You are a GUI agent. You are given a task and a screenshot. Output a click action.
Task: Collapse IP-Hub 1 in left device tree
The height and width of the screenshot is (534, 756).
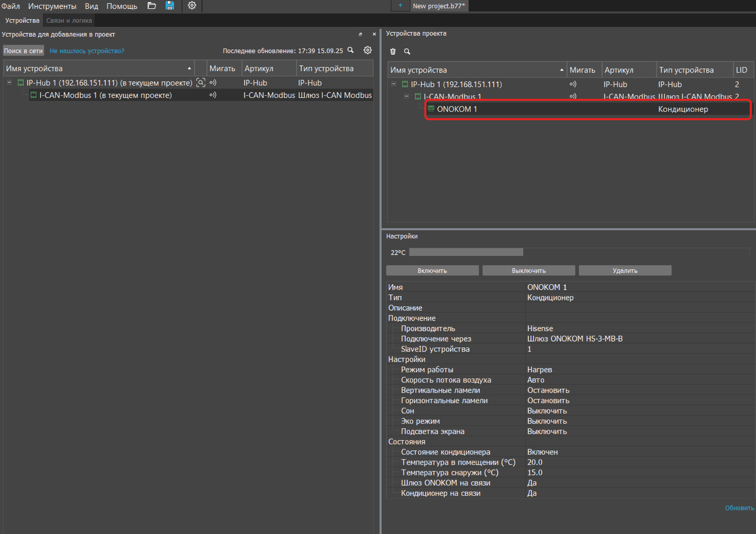pyautogui.click(x=9, y=83)
